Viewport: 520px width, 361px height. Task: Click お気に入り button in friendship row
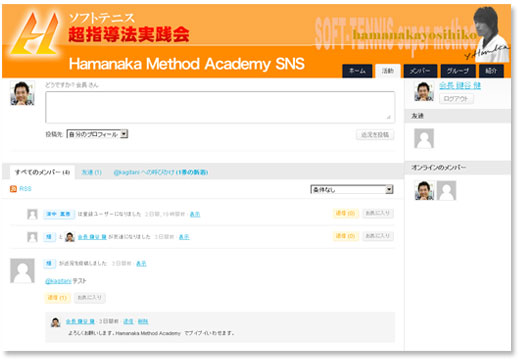point(378,236)
